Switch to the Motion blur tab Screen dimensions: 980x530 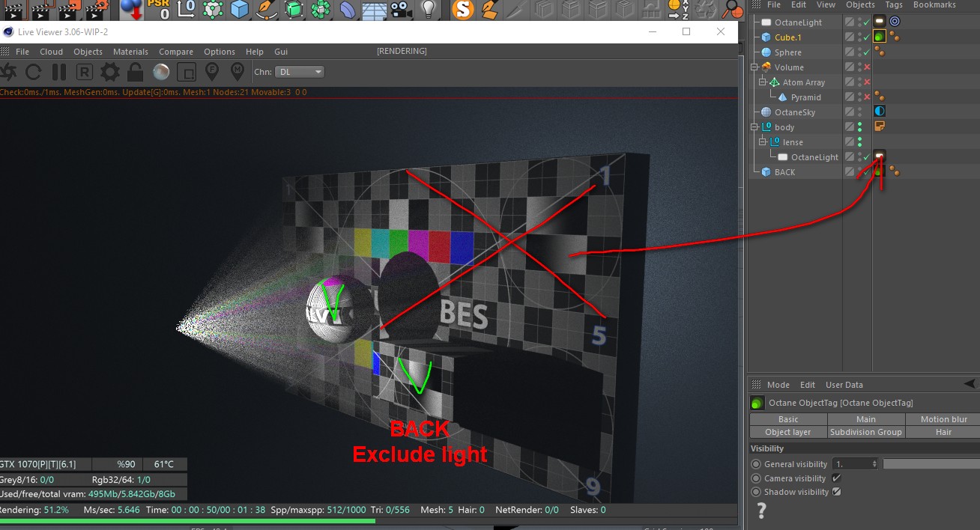(x=944, y=419)
